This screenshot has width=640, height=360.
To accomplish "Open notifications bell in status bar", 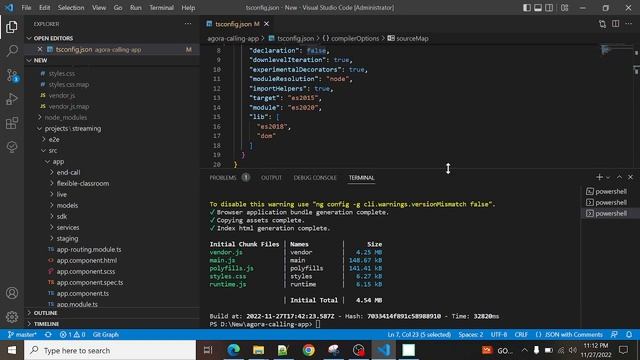I will 629,335.
